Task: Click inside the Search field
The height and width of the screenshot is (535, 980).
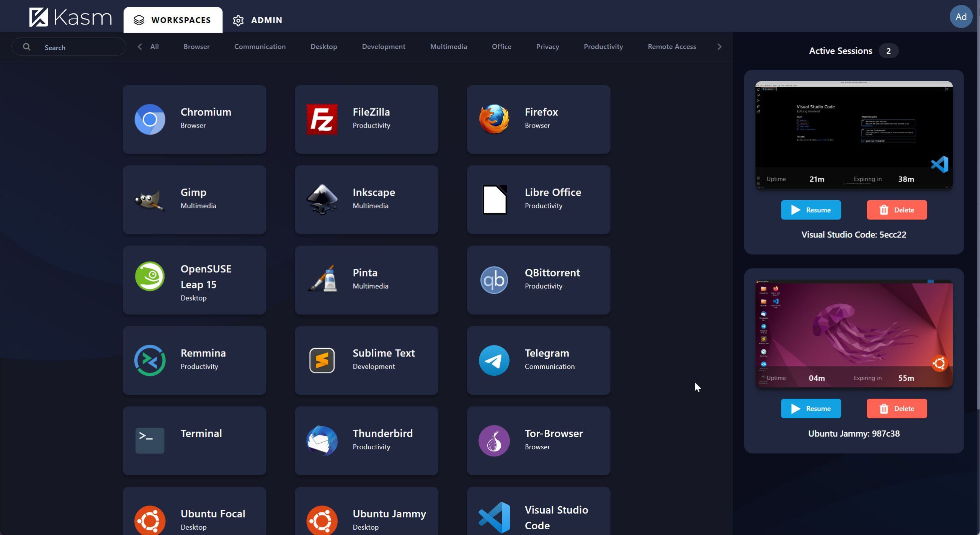Action: [69, 47]
